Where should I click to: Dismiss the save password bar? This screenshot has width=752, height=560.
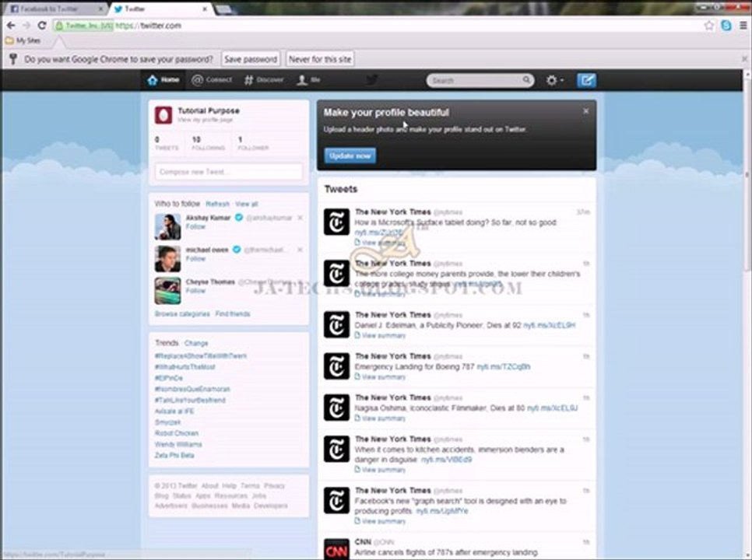(744, 59)
